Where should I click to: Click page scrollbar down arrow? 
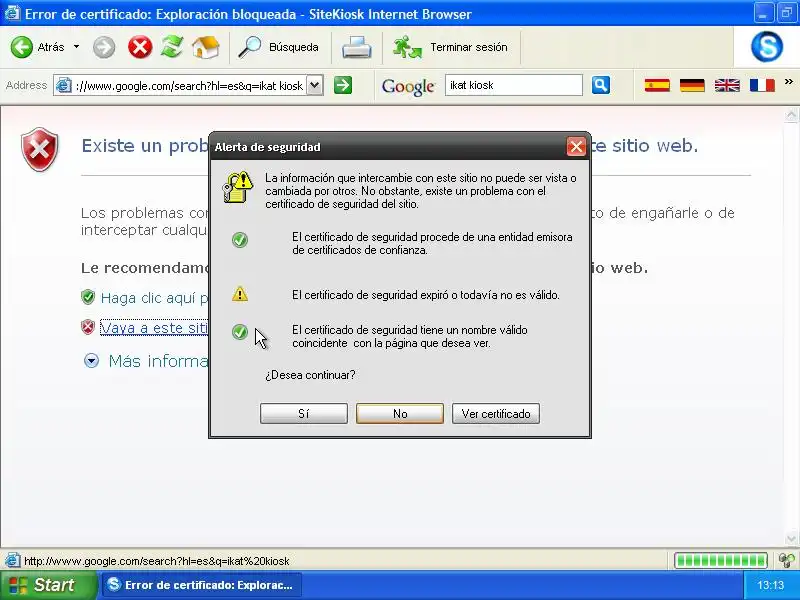[791, 538]
